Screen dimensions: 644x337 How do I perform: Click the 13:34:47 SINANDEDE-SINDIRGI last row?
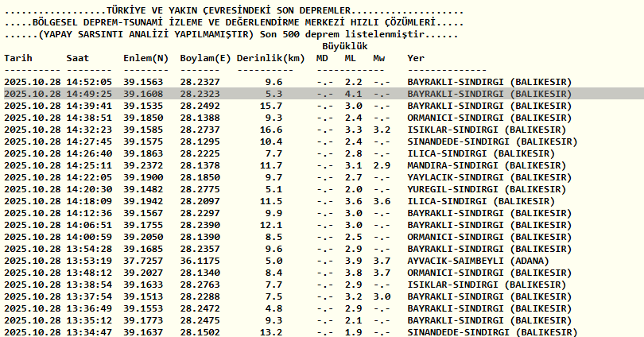[290, 332]
